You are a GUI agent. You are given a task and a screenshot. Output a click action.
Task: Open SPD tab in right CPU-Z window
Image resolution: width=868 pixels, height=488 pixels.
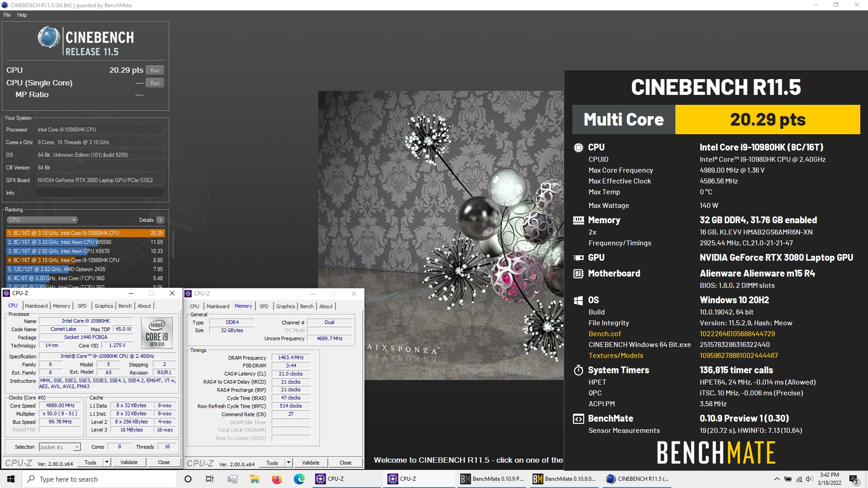click(264, 306)
